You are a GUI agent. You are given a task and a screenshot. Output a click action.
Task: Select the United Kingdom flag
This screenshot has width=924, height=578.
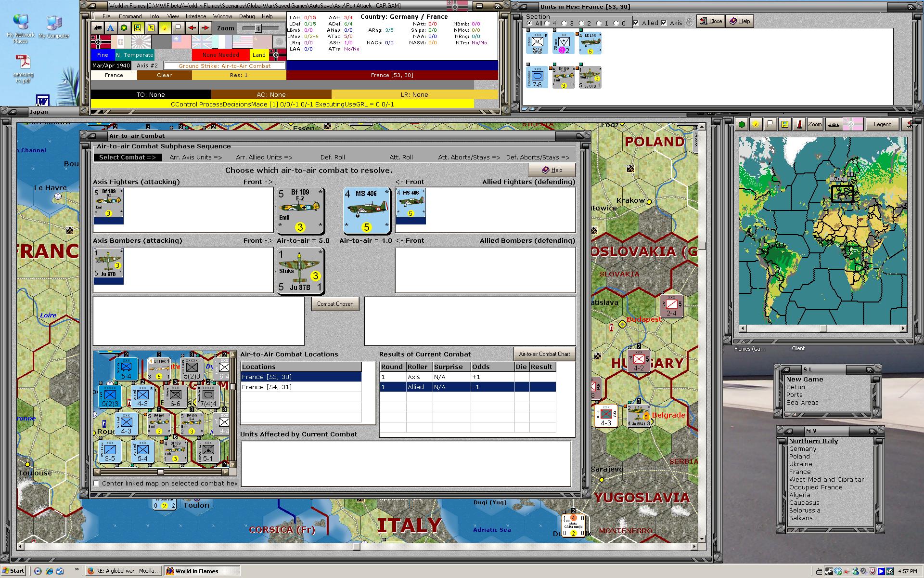coord(202,42)
